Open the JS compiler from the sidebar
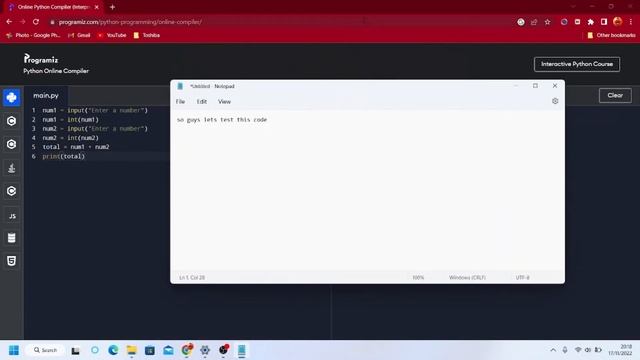 pyautogui.click(x=12, y=216)
